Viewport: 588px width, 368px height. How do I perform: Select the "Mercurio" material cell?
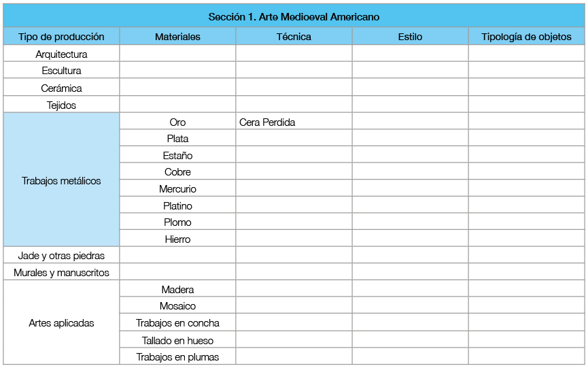177,189
